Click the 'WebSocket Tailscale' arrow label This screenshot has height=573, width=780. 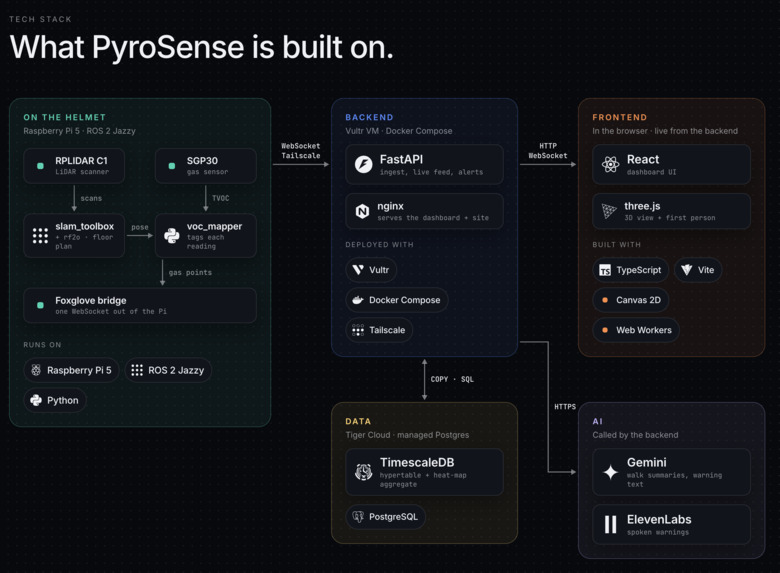coord(300,151)
